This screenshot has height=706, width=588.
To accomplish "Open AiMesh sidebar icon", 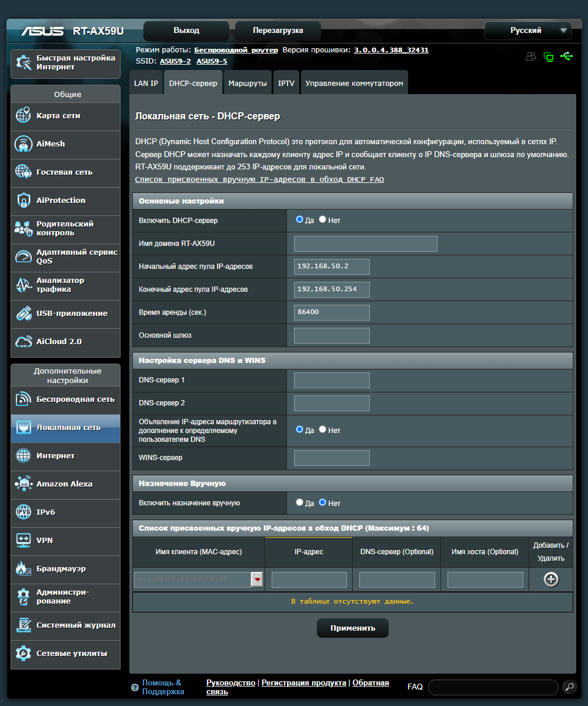I will [24, 144].
